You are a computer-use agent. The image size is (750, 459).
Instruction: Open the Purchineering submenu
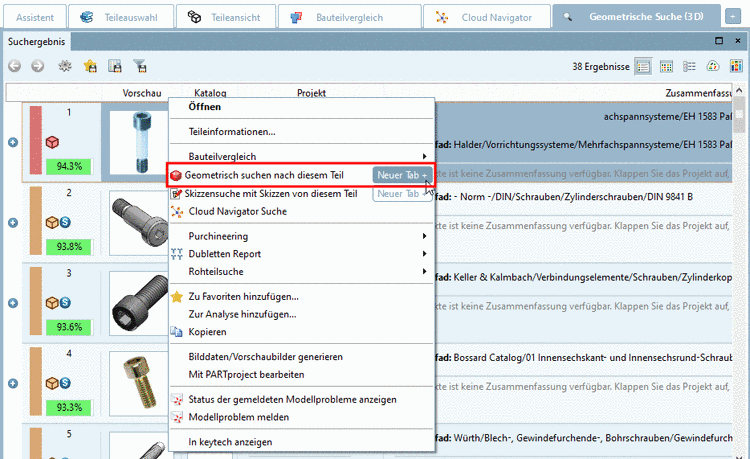pyautogui.click(x=302, y=236)
